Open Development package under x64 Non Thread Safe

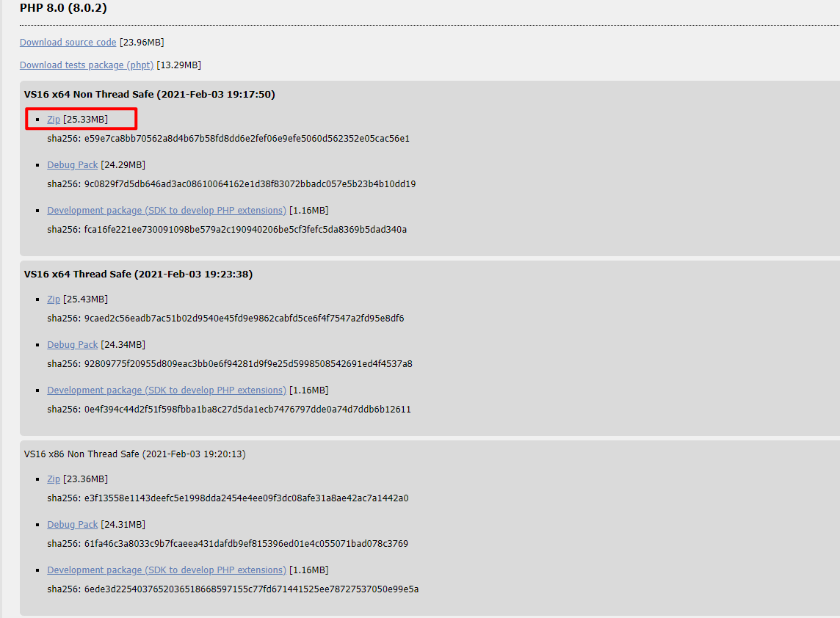pyautogui.click(x=167, y=211)
